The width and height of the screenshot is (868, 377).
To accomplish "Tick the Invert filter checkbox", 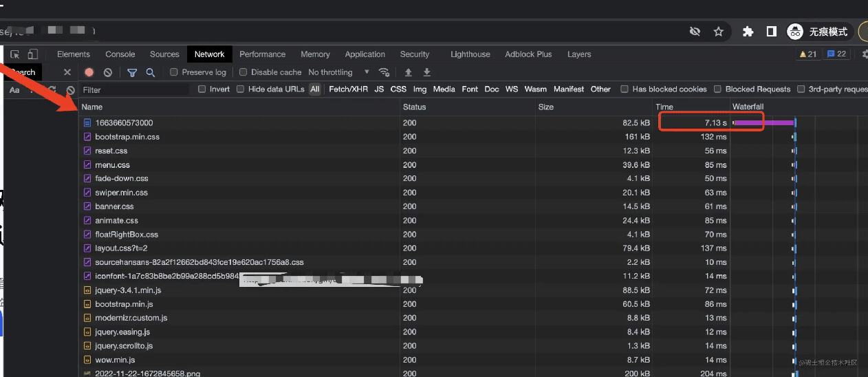I will click(202, 89).
